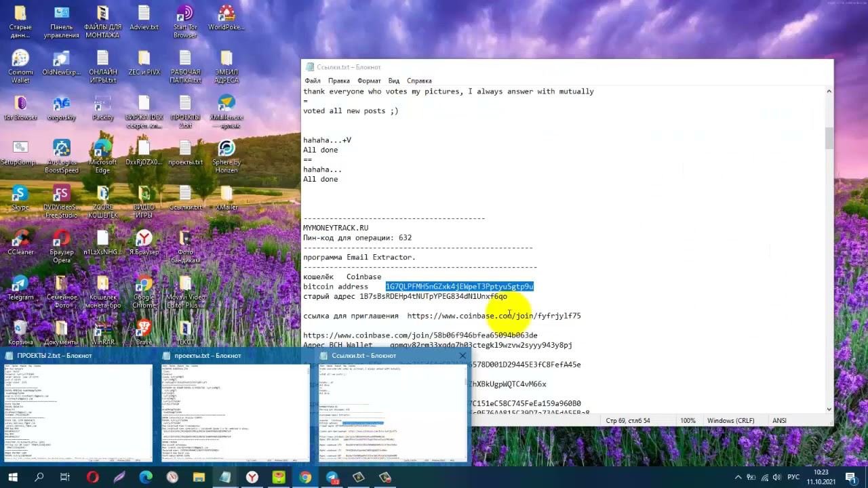Open Правка menu in Notepad
The height and width of the screenshot is (488, 868).
click(339, 81)
